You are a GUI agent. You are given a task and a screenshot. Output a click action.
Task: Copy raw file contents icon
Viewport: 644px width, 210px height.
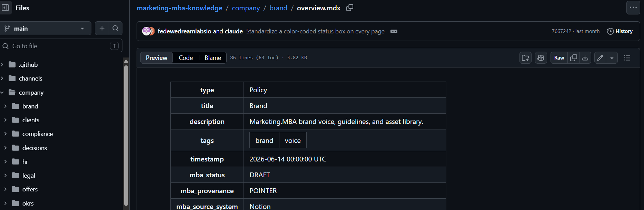click(574, 58)
